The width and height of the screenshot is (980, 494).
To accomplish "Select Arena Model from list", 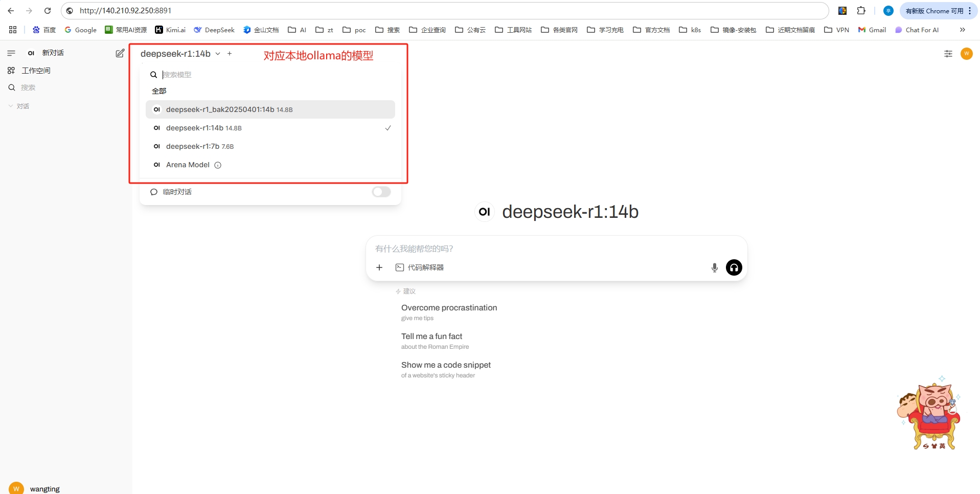I will [x=270, y=165].
